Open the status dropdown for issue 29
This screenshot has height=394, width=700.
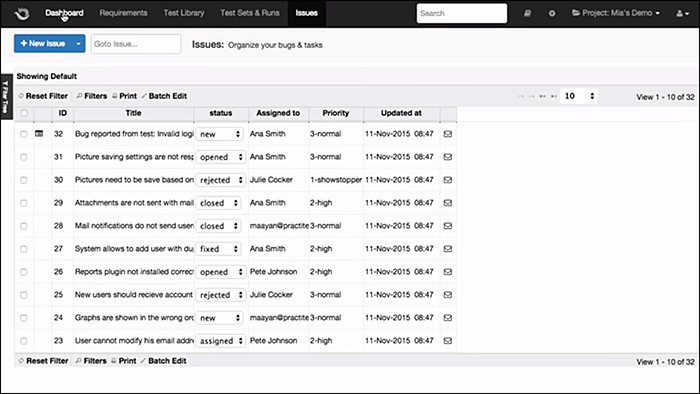click(x=219, y=203)
